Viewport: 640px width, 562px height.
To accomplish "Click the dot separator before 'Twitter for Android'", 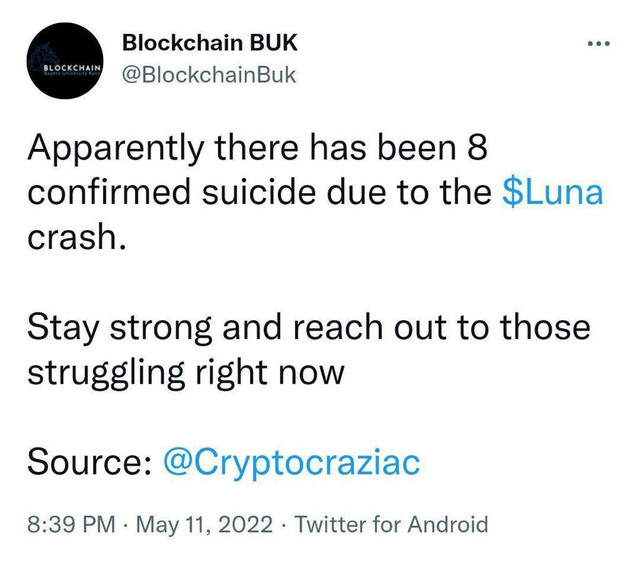I will pos(283,524).
